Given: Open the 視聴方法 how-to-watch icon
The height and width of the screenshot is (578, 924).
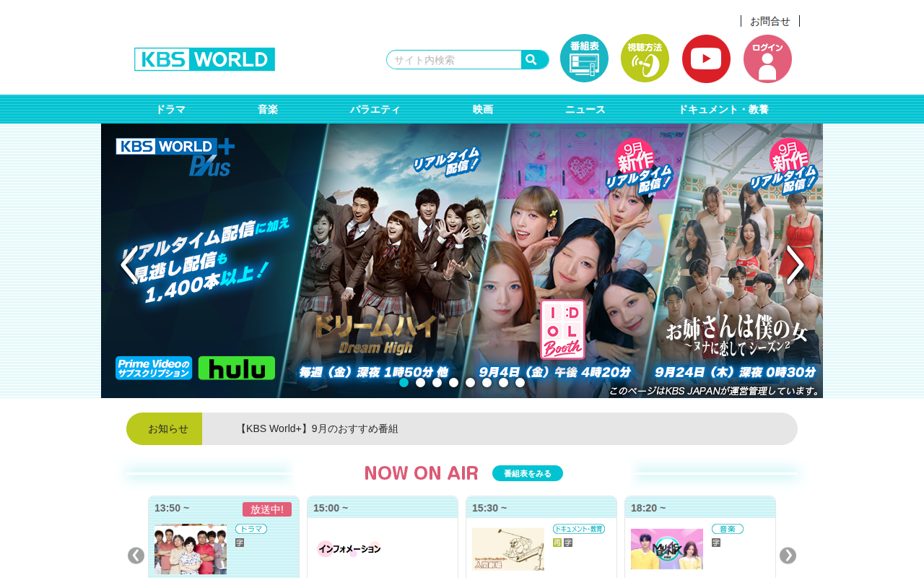Looking at the screenshot, I should click(645, 59).
